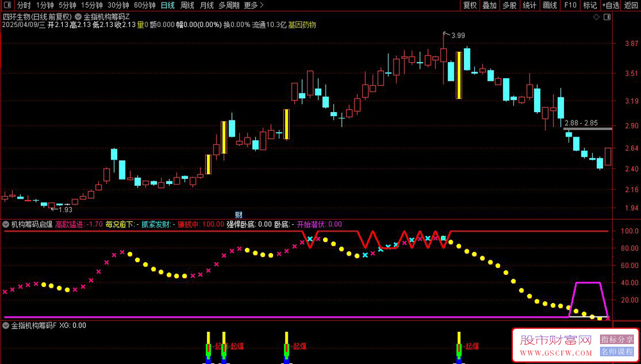641x364 pixels.
Task: Click the 叠加 overlay button
Action: [489, 5]
